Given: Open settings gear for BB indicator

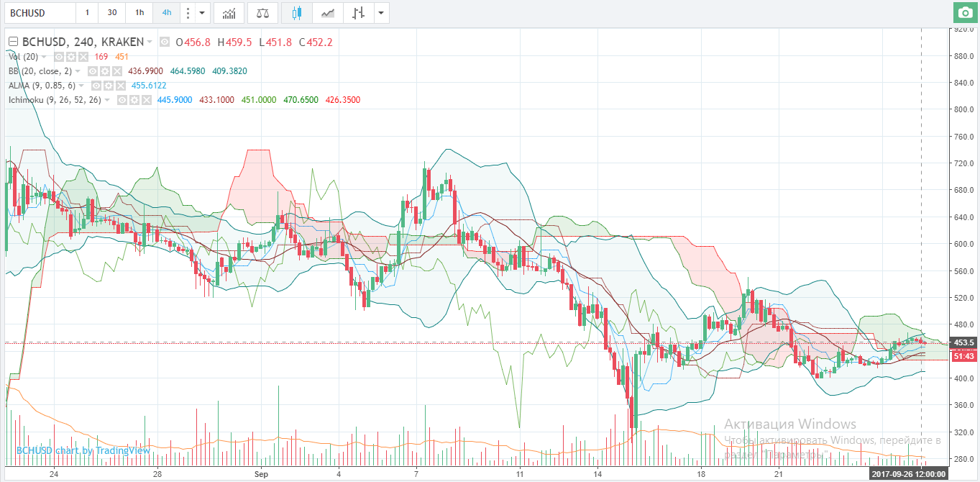Looking at the screenshot, I should (104, 71).
